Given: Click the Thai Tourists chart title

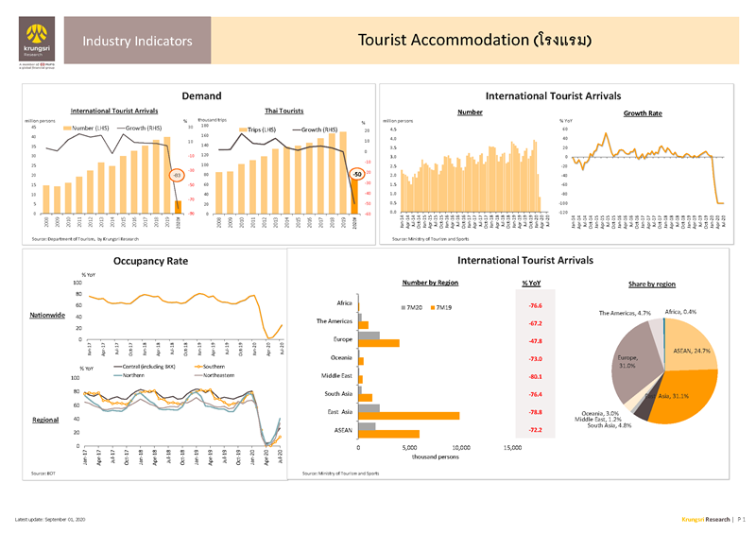Looking at the screenshot, I should (x=283, y=112).
